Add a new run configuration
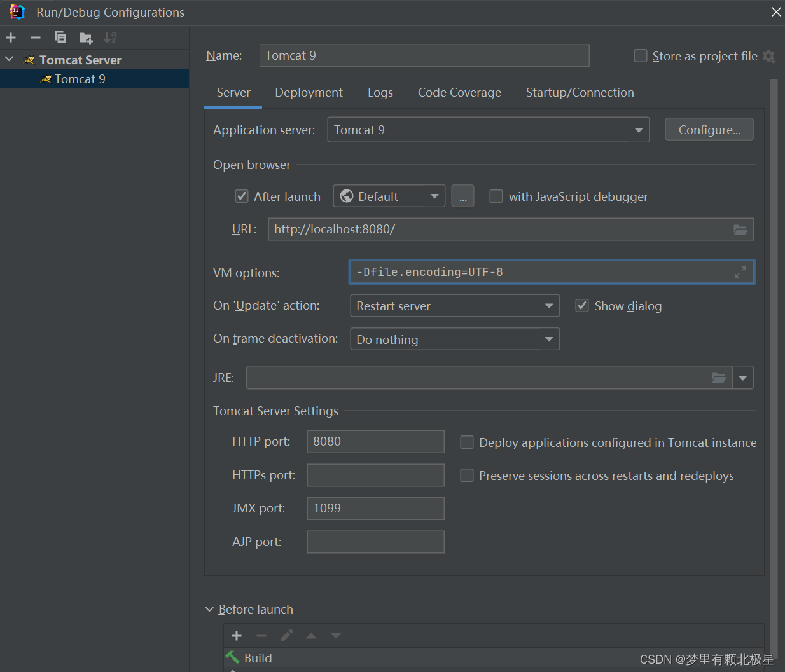 (x=11, y=38)
